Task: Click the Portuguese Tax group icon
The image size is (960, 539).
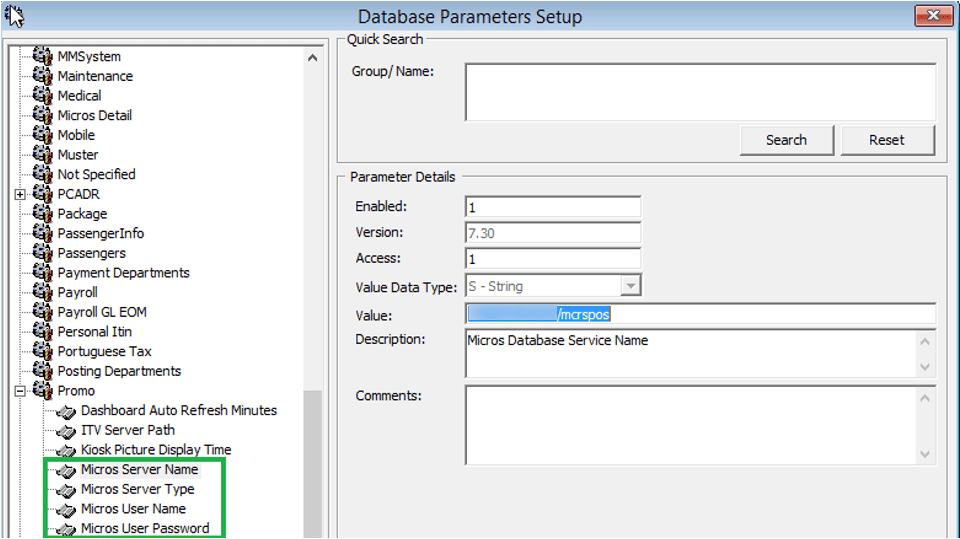Action: coord(42,351)
